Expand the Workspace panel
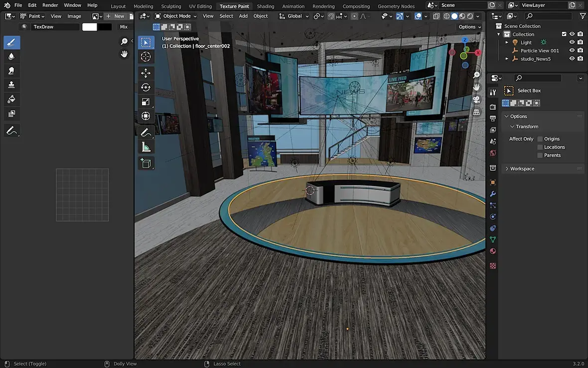 522,169
